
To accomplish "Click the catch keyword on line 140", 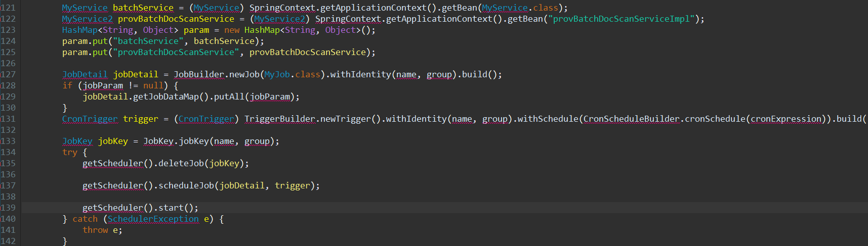I will click(85, 219).
